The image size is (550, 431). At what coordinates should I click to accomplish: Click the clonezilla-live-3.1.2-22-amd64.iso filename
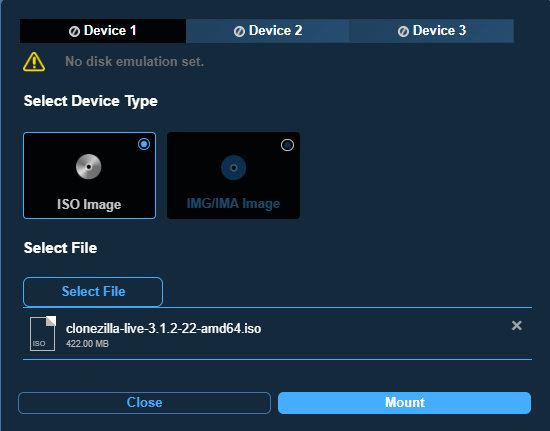(x=163, y=329)
